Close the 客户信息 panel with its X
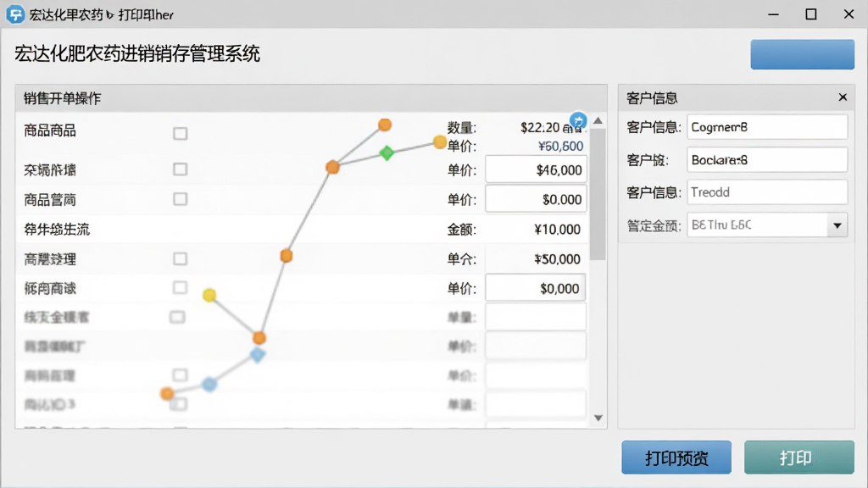868x488 pixels. tap(843, 97)
